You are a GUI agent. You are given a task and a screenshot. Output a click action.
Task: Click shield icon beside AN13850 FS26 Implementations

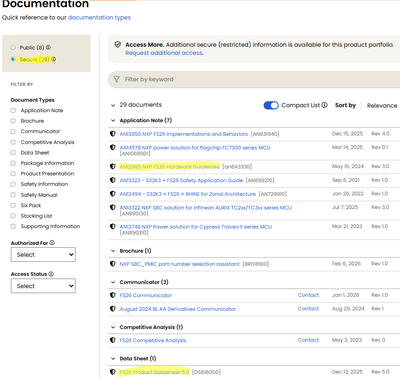[x=113, y=134]
